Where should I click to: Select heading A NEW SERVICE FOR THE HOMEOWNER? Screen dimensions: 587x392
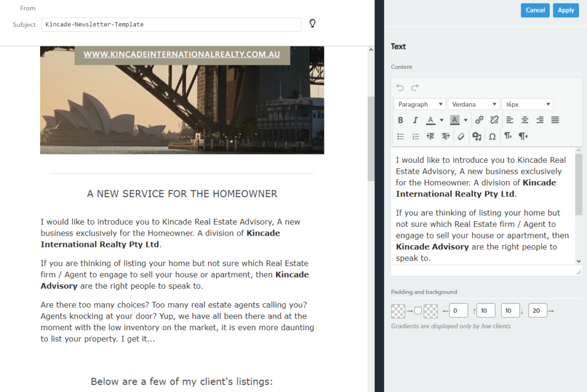(182, 194)
